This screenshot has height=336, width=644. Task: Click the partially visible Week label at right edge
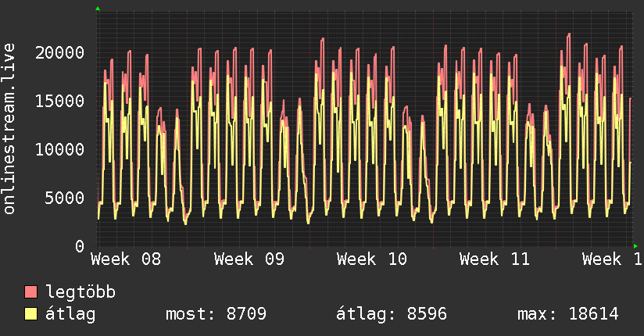coord(613,259)
